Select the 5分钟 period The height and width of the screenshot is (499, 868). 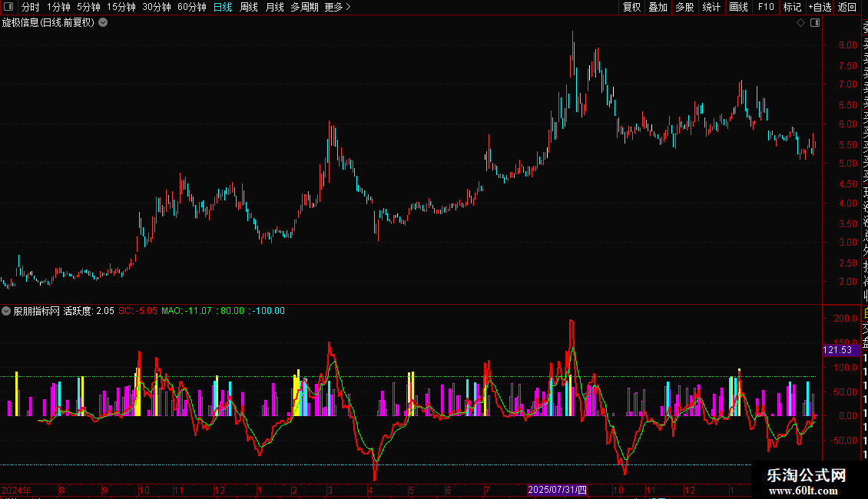click(x=88, y=7)
